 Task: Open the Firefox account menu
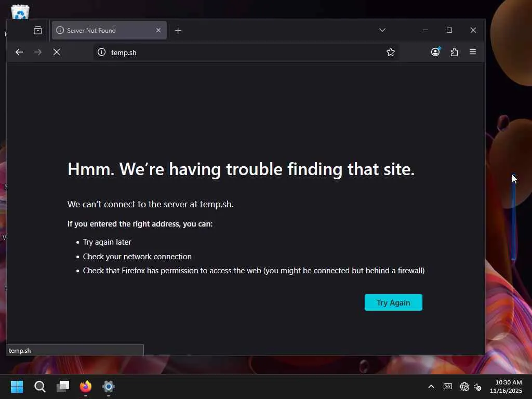436,52
